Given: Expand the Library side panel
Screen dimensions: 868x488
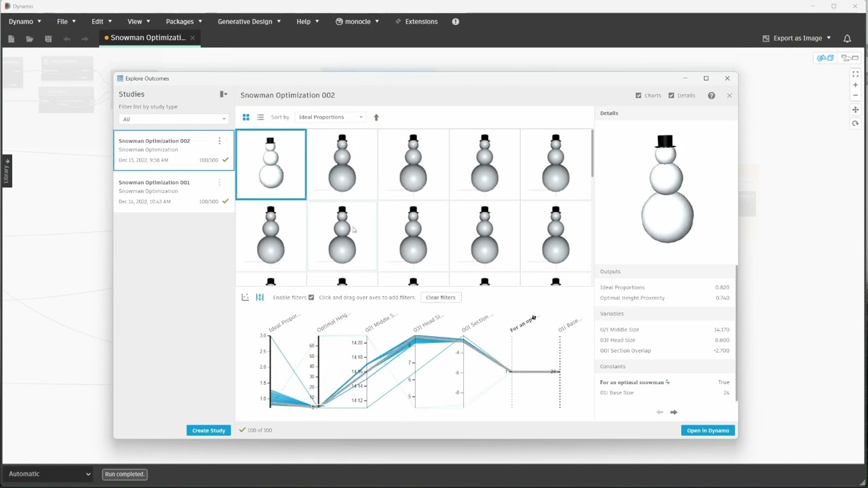Looking at the screenshot, I should (x=7, y=172).
